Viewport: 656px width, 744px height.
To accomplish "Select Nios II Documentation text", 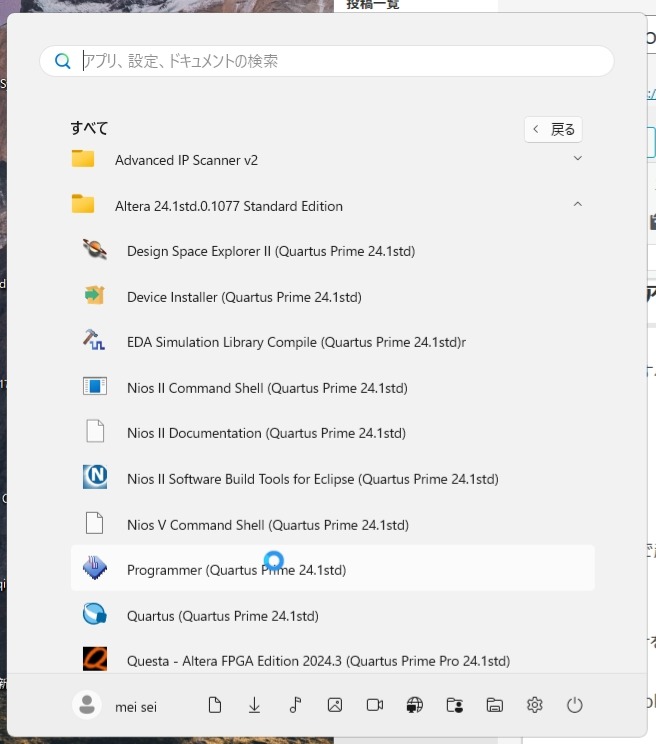I will [266, 433].
